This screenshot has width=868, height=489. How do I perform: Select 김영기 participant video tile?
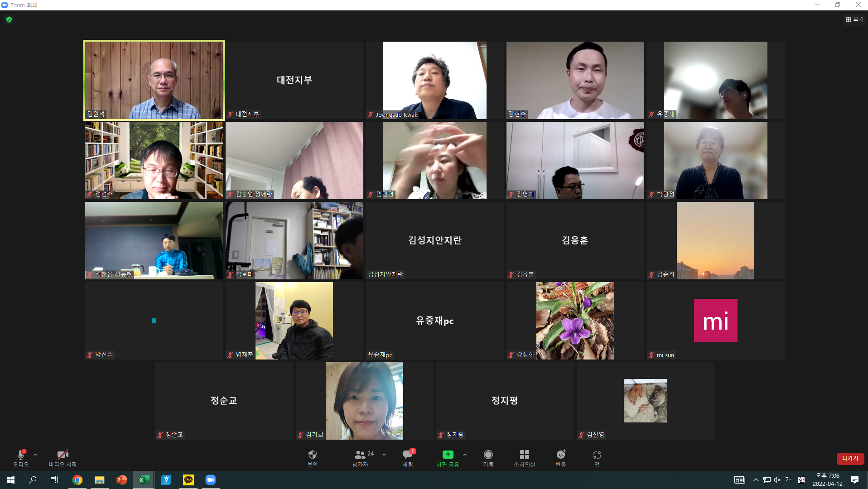point(575,160)
